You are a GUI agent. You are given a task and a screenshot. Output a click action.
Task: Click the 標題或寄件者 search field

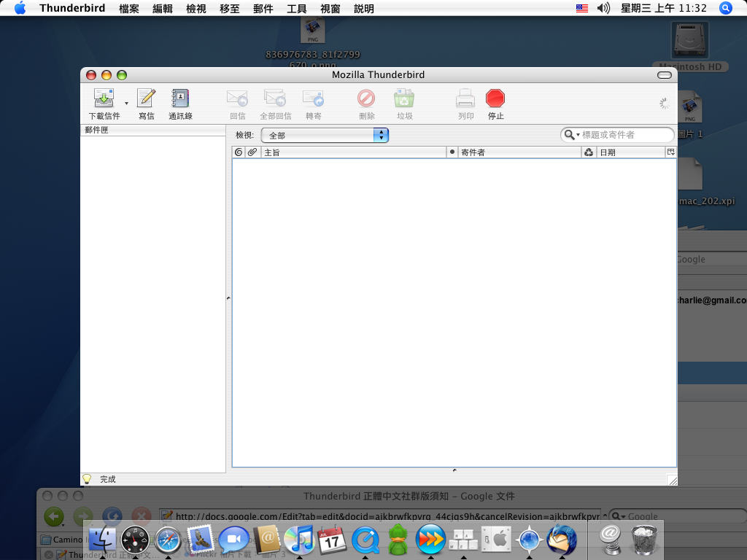624,135
